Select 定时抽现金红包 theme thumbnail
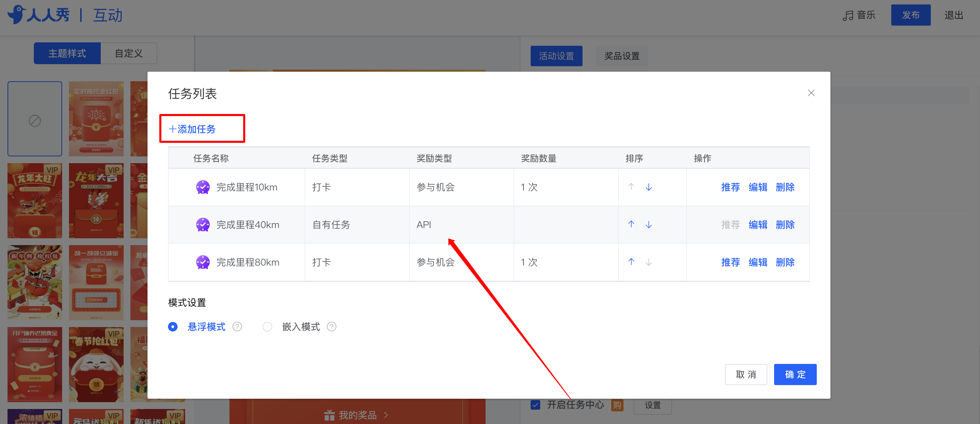980x424 pixels. (96, 119)
